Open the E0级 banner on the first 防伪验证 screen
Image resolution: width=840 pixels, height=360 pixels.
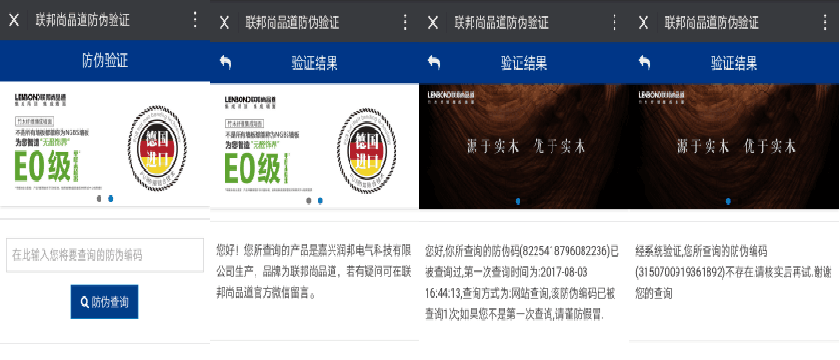pos(104,144)
